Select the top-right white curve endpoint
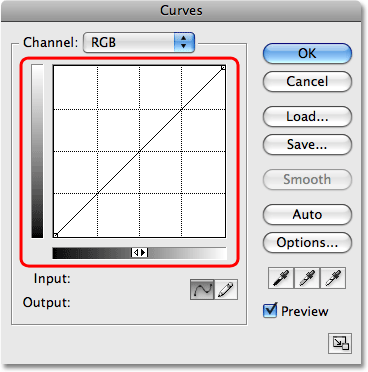This screenshot has height=372, width=368. (223, 68)
